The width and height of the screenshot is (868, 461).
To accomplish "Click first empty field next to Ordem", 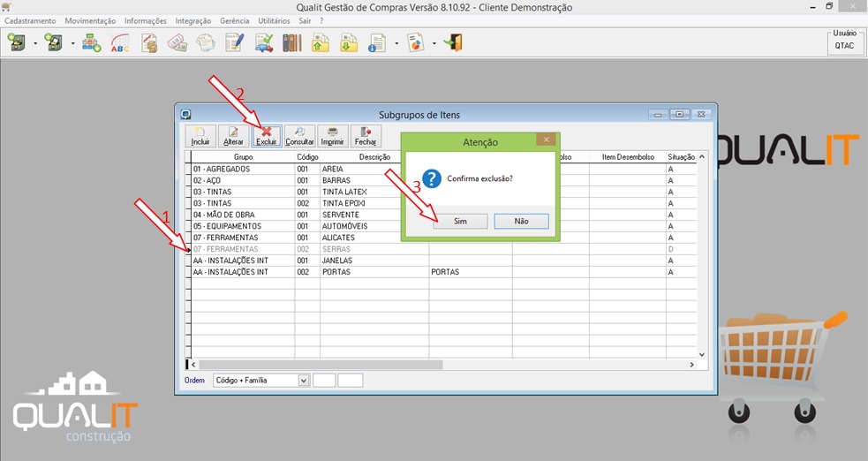I will [324, 381].
